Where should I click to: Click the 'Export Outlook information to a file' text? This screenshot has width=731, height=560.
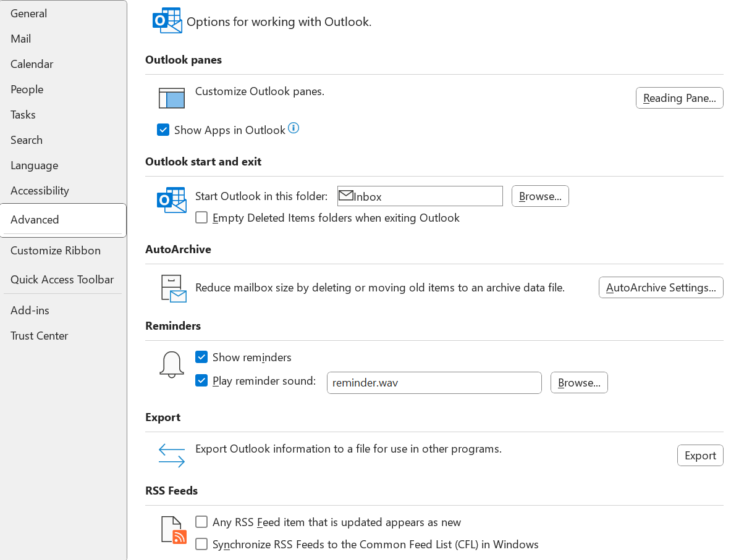point(349,449)
